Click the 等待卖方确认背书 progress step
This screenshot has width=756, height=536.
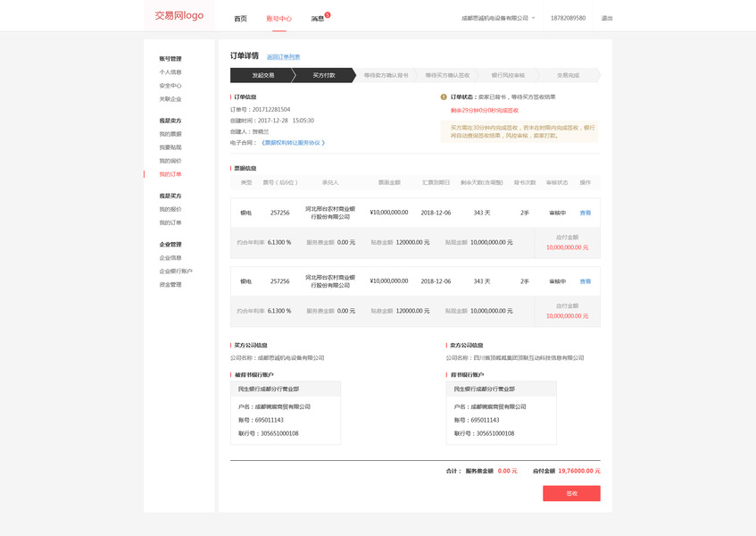(x=386, y=75)
